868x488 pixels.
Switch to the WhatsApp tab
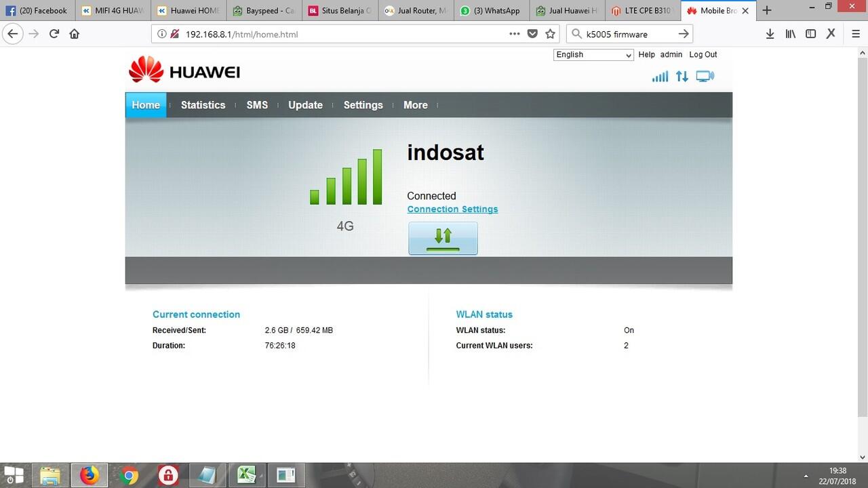492,10
